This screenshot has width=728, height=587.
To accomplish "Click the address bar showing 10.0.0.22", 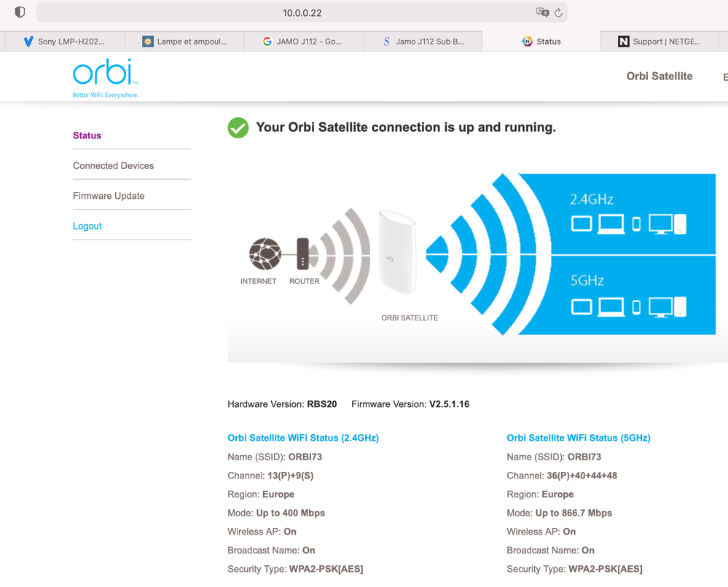I will (302, 12).
